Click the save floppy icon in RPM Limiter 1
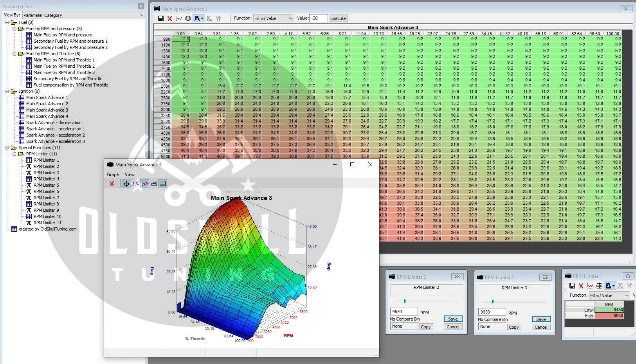This screenshot has height=364, width=636. coord(572,286)
